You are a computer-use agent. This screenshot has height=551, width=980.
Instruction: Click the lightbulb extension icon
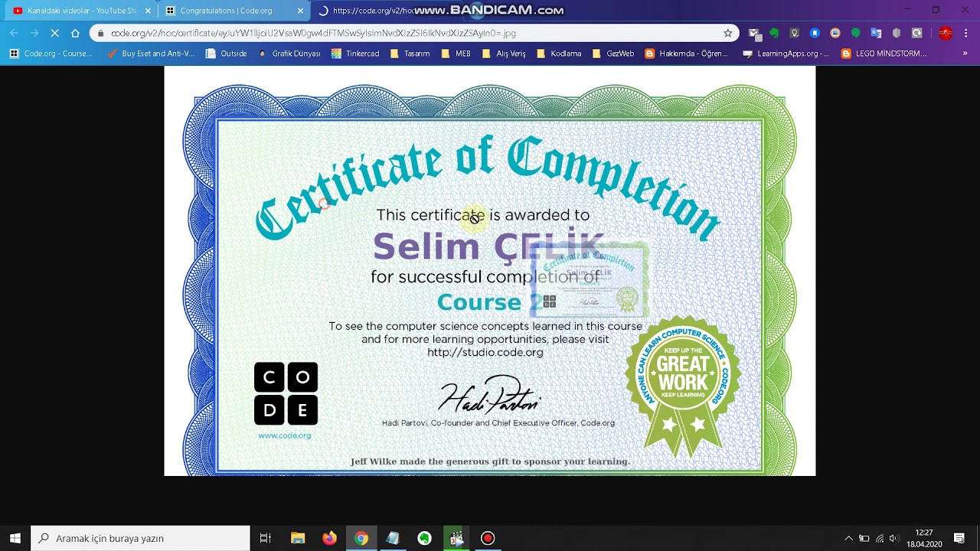coord(795,33)
